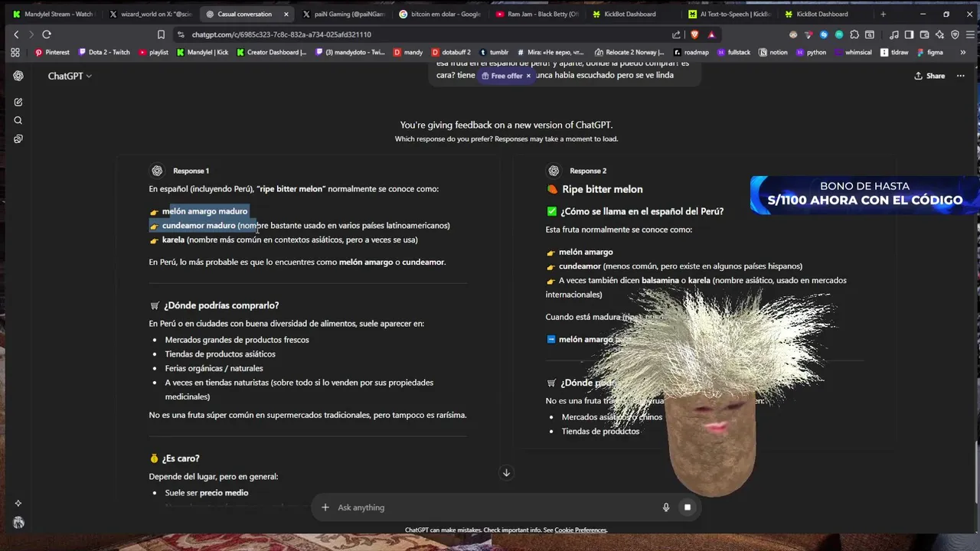Screen dimensions: 980x551
Task: Click the scroll-to-bottom arrow button
Action: coord(506,473)
